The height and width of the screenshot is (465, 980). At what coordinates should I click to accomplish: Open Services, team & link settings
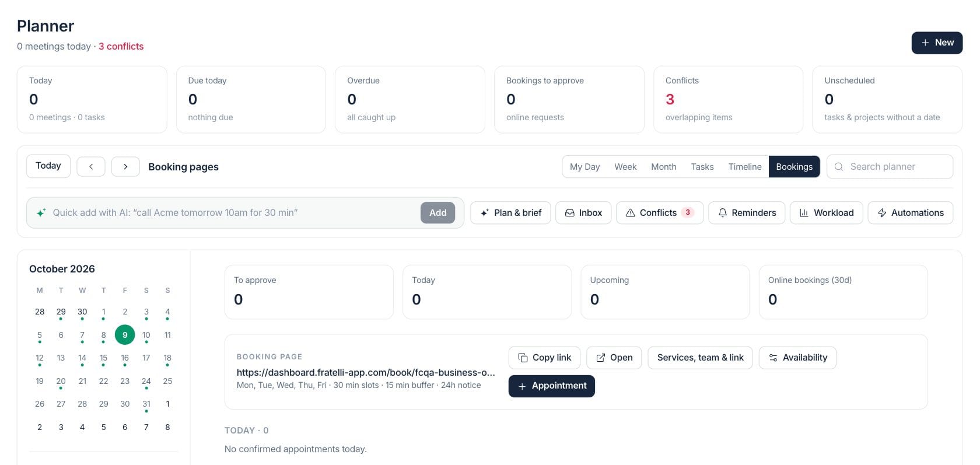tap(700, 358)
